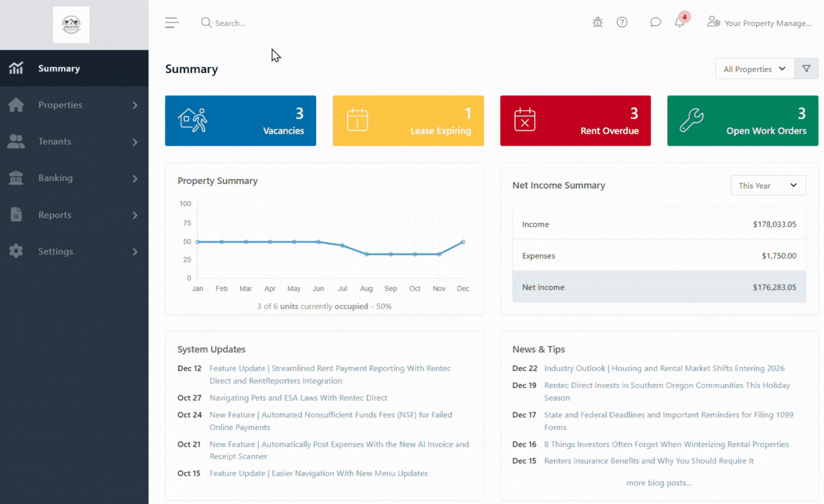Open notifications bell with 4 badge
This screenshot has width=824, height=504.
coord(681,20)
